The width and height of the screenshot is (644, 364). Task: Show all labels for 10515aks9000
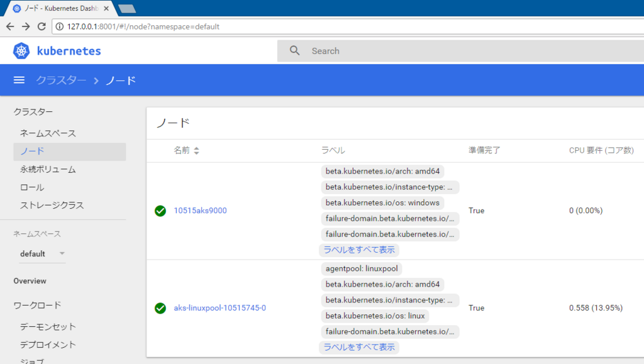coord(359,250)
